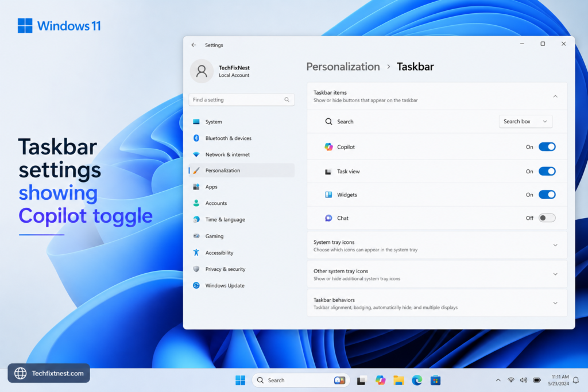Expand Taskbar behaviors section
The image size is (588, 392).
(x=555, y=303)
